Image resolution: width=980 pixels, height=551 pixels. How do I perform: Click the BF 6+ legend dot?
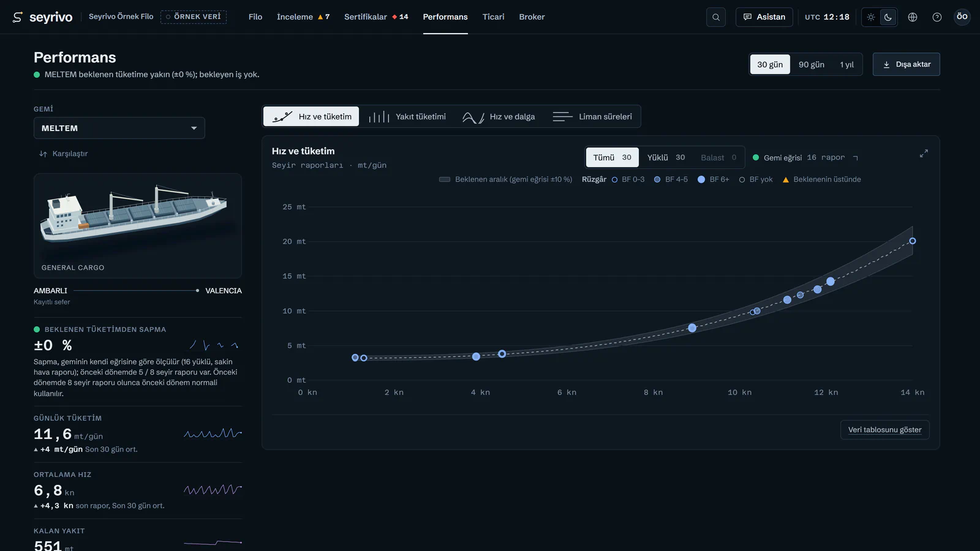[701, 179]
